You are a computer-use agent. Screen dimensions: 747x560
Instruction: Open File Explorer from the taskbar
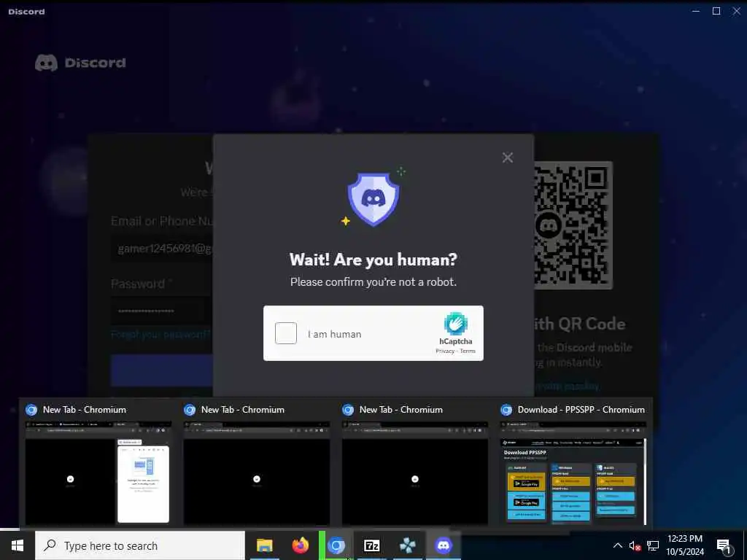coord(264,545)
